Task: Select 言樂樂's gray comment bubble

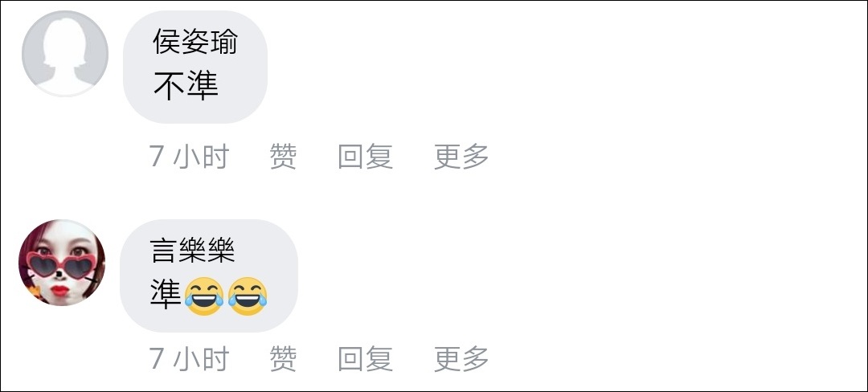Action: pyautogui.click(x=209, y=276)
